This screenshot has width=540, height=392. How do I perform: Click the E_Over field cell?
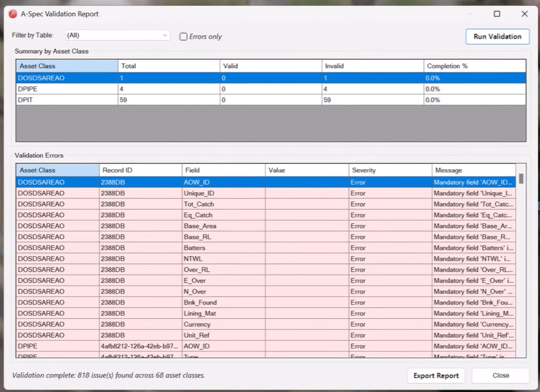[224, 281]
